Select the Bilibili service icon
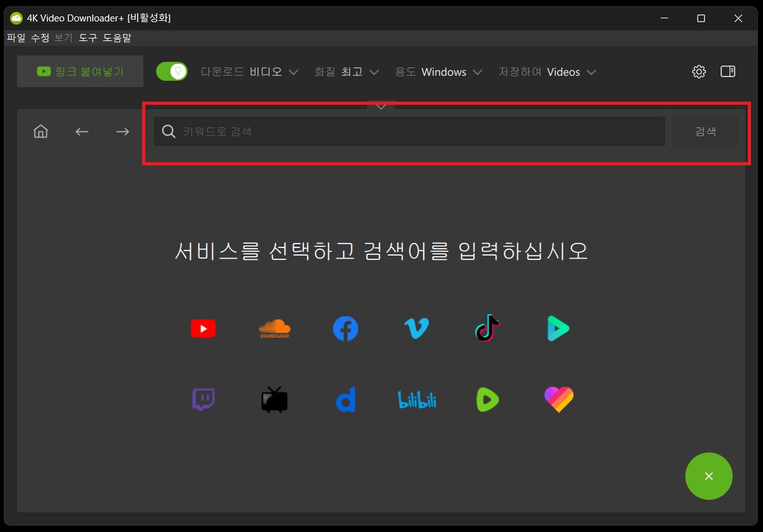This screenshot has height=532, width=763. [417, 400]
